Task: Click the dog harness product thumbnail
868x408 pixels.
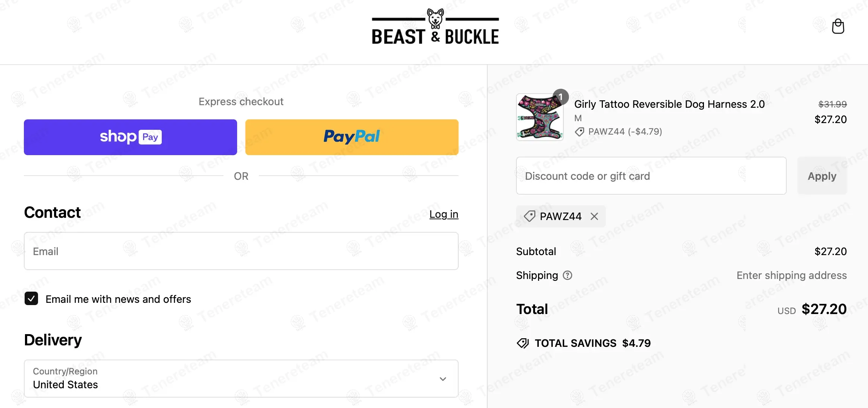Action: 539,117
